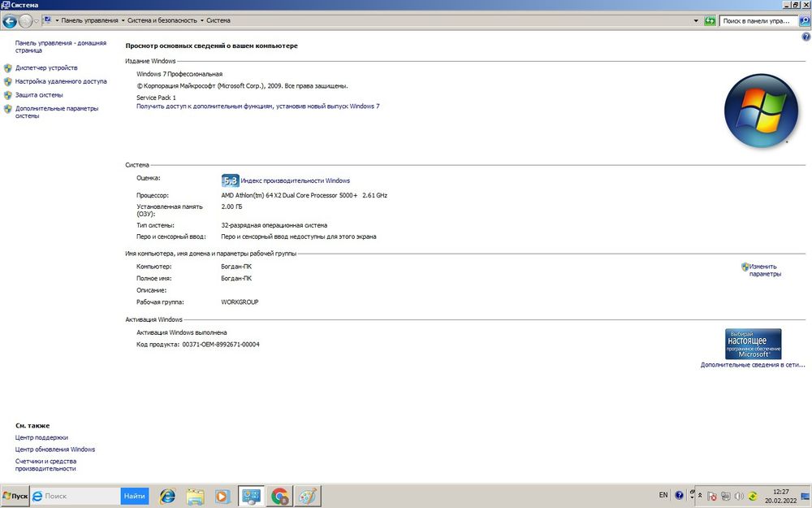
Task: Launch Internet Explorer from taskbar
Action: 167,496
